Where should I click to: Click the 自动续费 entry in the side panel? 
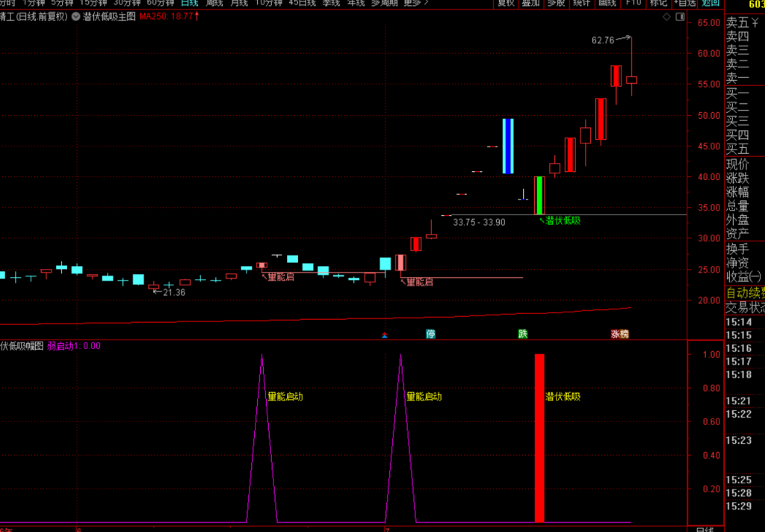[x=745, y=293]
